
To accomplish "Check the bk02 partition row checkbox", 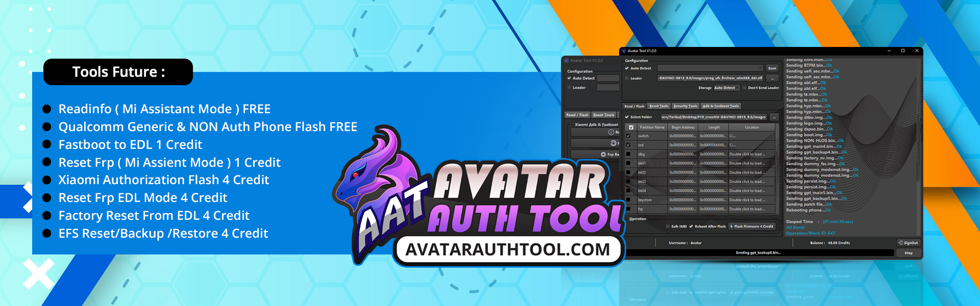I will point(628,172).
